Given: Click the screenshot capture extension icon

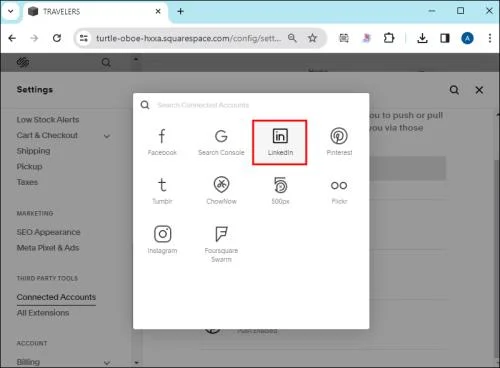Looking at the screenshot, I should pyautogui.click(x=344, y=38).
